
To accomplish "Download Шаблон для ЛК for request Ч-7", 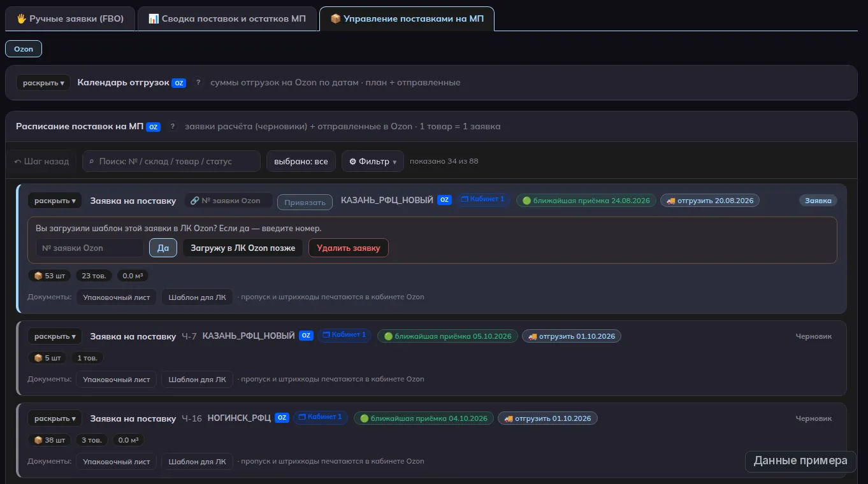I will click(x=197, y=379).
